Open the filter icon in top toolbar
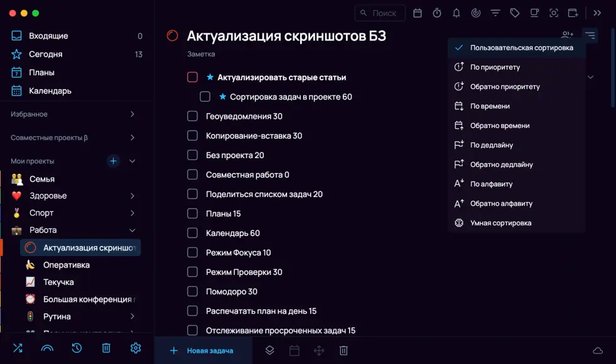This screenshot has height=364, width=616. [x=495, y=13]
